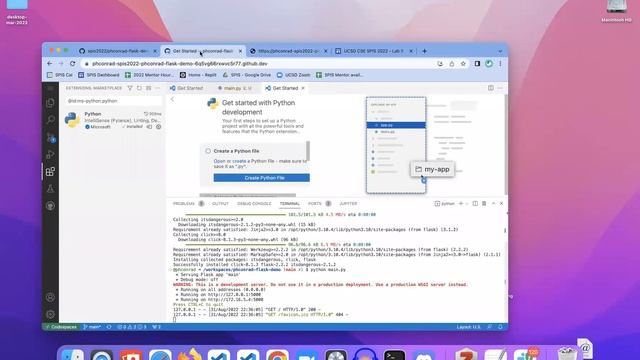Open Home - Replit bookmark
The width and height of the screenshot is (640, 360).
198,75
